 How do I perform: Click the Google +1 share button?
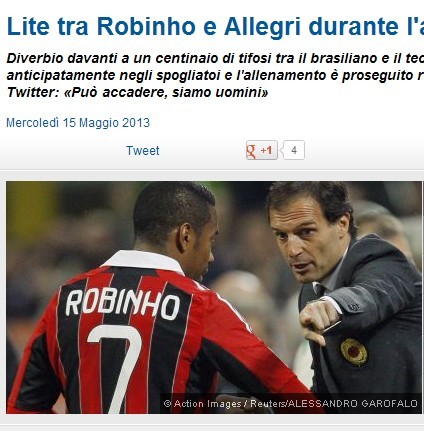(x=262, y=150)
